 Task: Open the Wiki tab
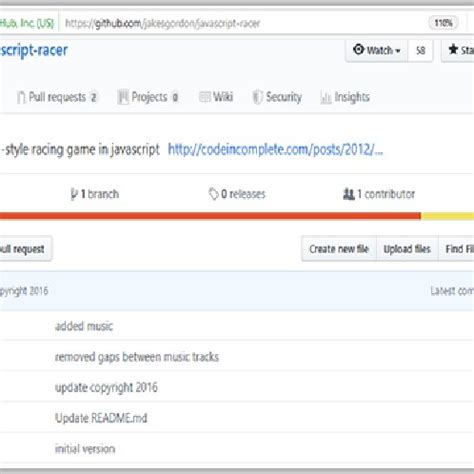(x=216, y=97)
